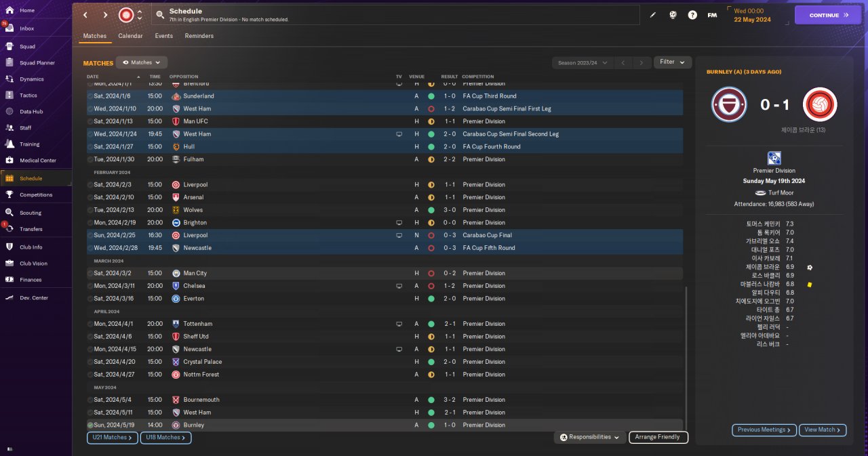Open the Scouting sidebar icon
868x456 pixels.
9,213
